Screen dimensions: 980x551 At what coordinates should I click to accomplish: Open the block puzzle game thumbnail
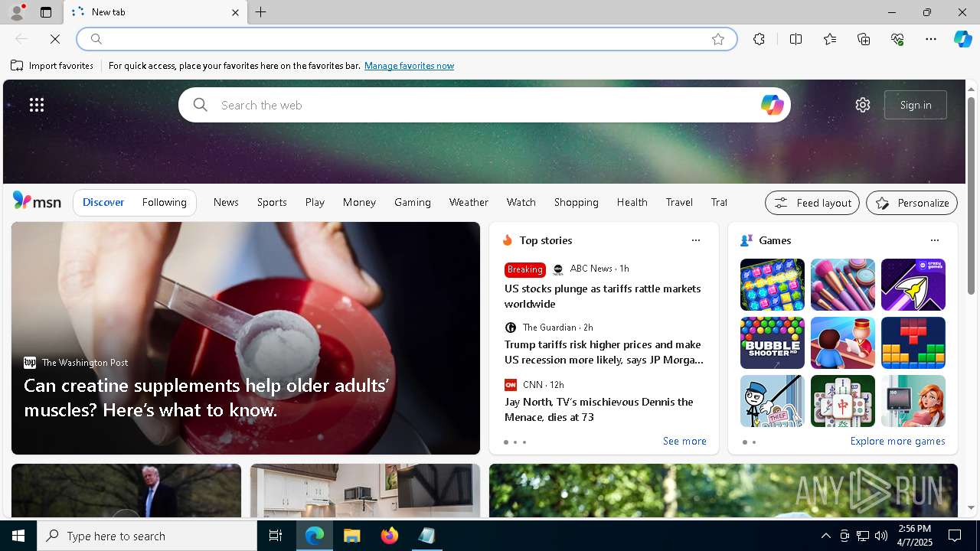tap(913, 343)
